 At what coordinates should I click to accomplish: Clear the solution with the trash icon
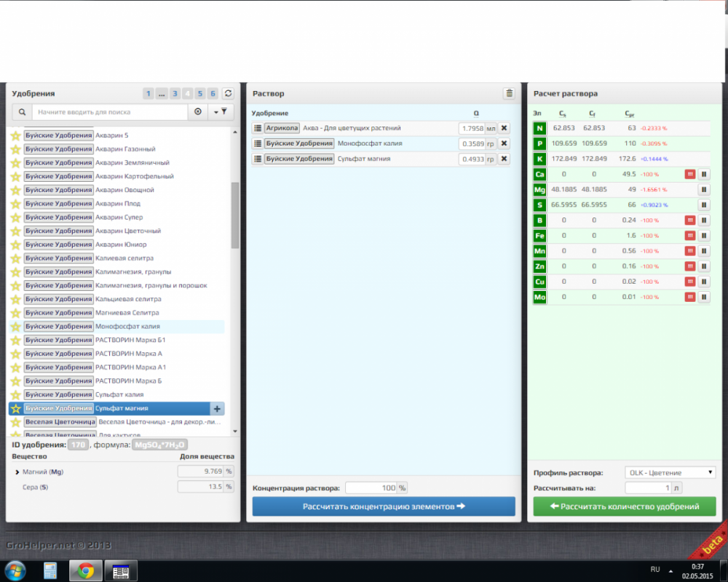tap(509, 93)
